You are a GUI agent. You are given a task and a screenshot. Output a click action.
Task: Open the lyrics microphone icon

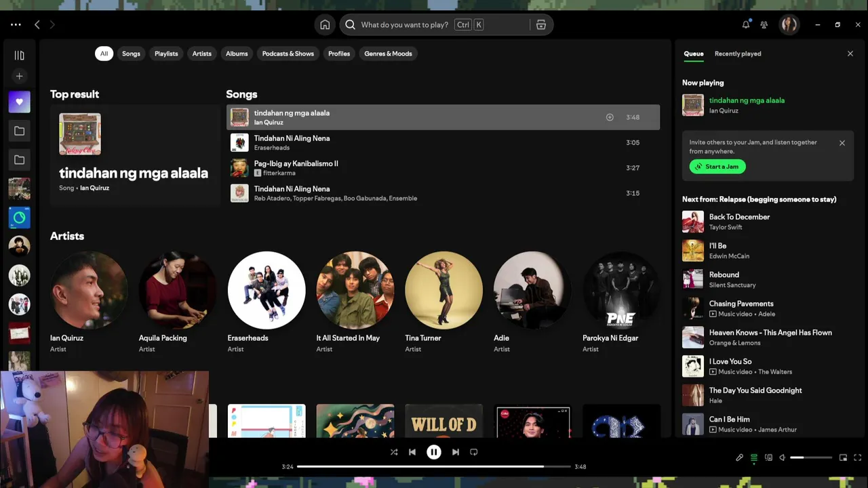click(x=739, y=457)
